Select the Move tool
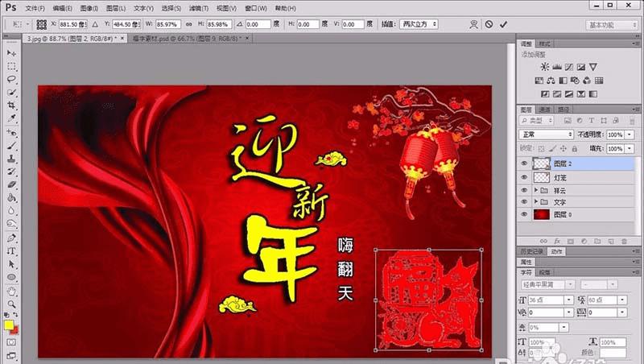Viewport: 644px width, 364px height. coord(11,53)
